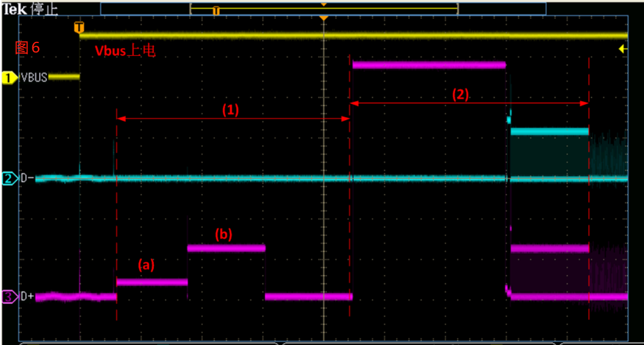Click the orange T marker above VBUS rising edge
The height and width of the screenshot is (345, 644).
pyautogui.click(x=79, y=27)
